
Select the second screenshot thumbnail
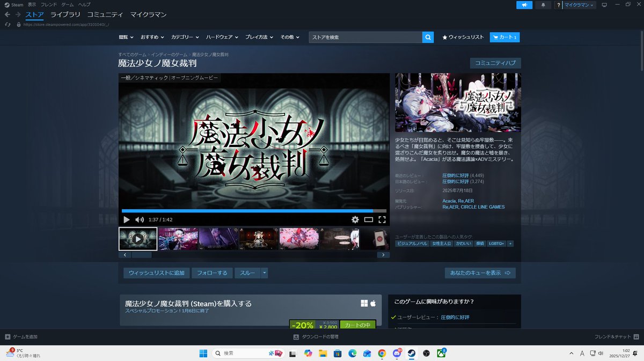pos(178,239)
